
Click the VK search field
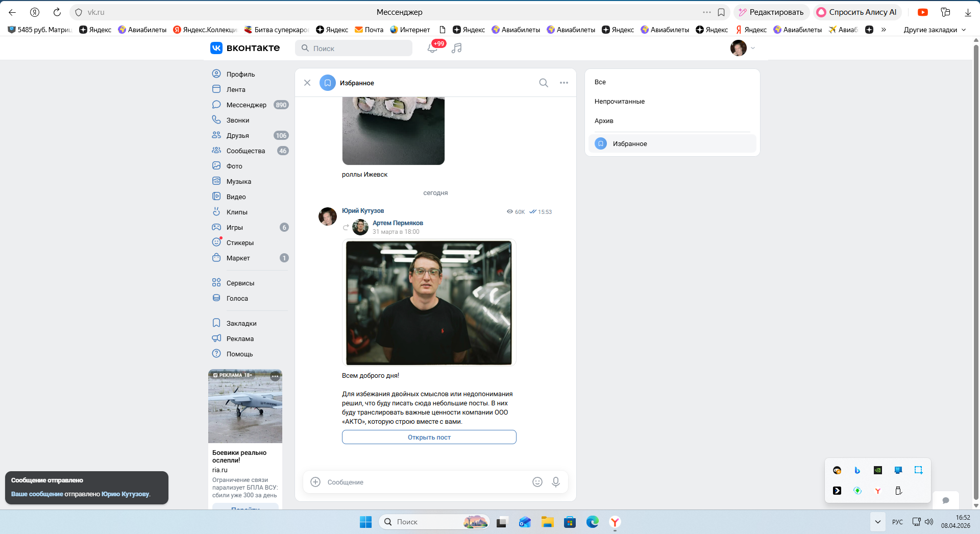click(354, 48)
